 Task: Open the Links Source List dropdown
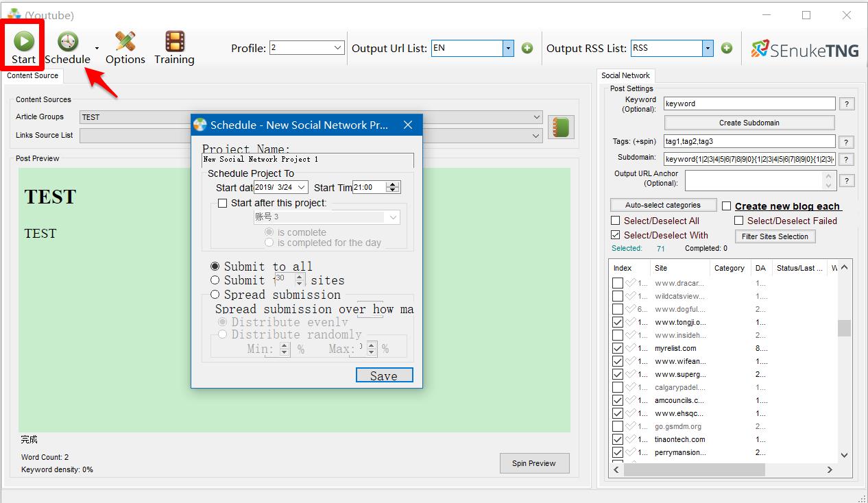[536, 136]
